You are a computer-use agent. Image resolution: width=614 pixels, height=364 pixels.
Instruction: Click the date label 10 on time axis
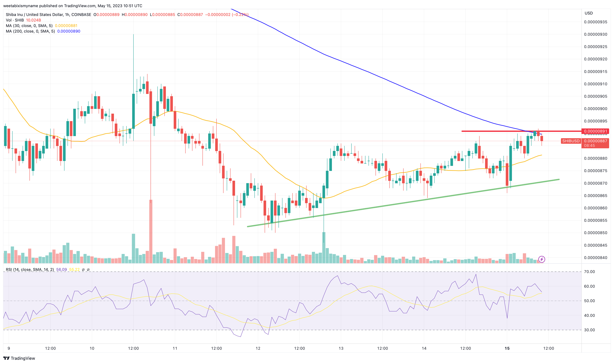[92, 348]
